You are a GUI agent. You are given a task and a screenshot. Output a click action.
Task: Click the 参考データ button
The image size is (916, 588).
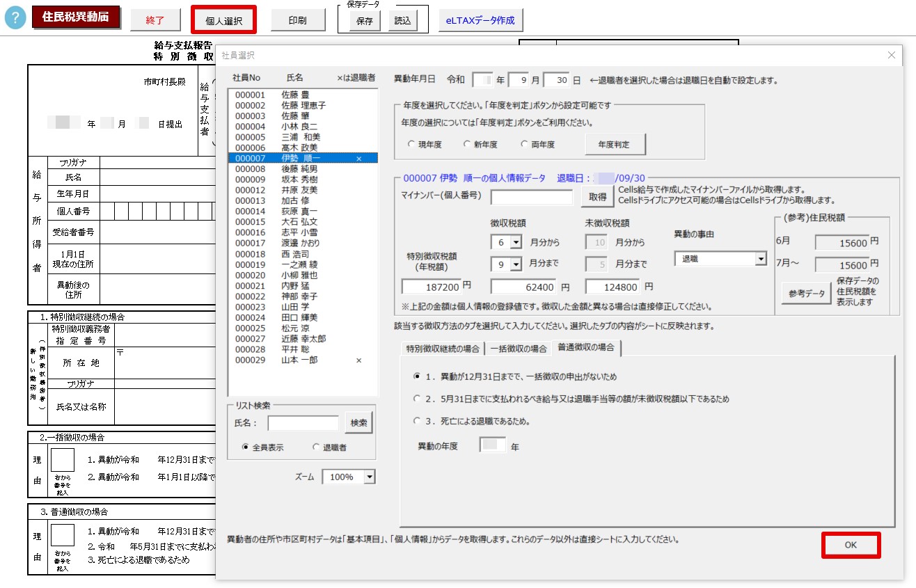[807, 294]
